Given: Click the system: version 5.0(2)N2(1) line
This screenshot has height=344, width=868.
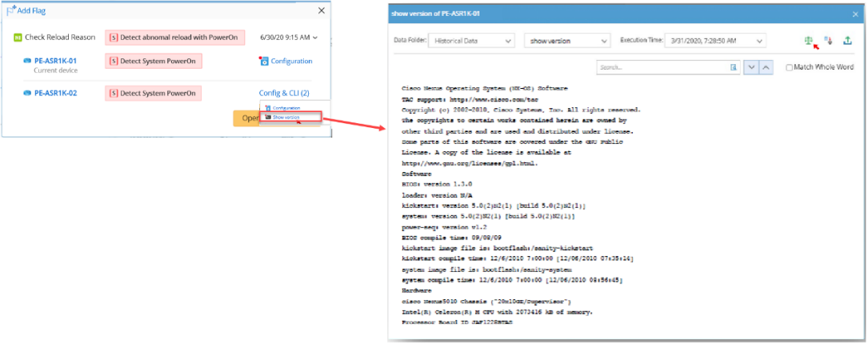Looking at the screenshot, I should pyautogui.click(x=488, y=216).
